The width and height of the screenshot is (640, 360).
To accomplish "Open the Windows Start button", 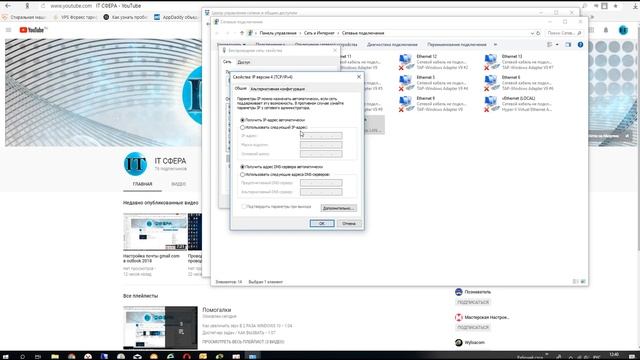I will click(x=6, y=356).
